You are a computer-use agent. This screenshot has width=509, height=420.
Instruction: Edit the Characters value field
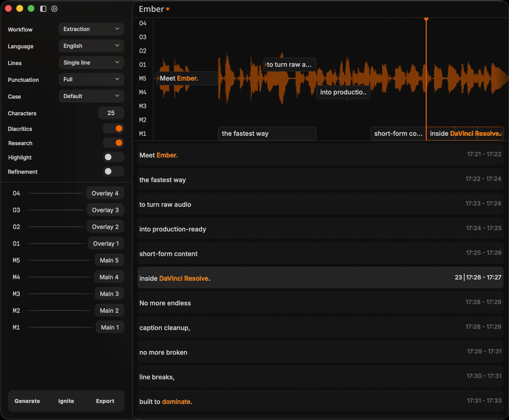point(111,113)
